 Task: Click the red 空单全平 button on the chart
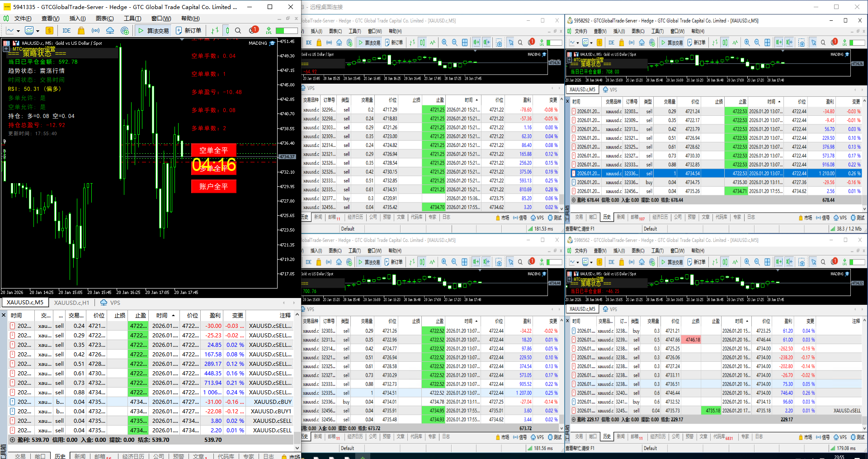[213, 150]
